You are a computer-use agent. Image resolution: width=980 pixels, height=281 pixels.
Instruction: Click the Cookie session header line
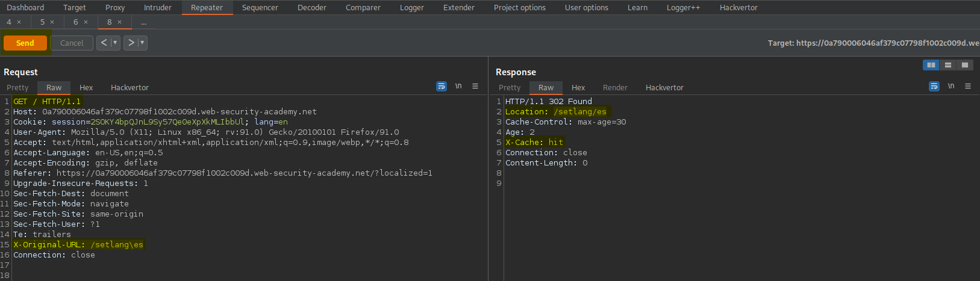point(151,122)
